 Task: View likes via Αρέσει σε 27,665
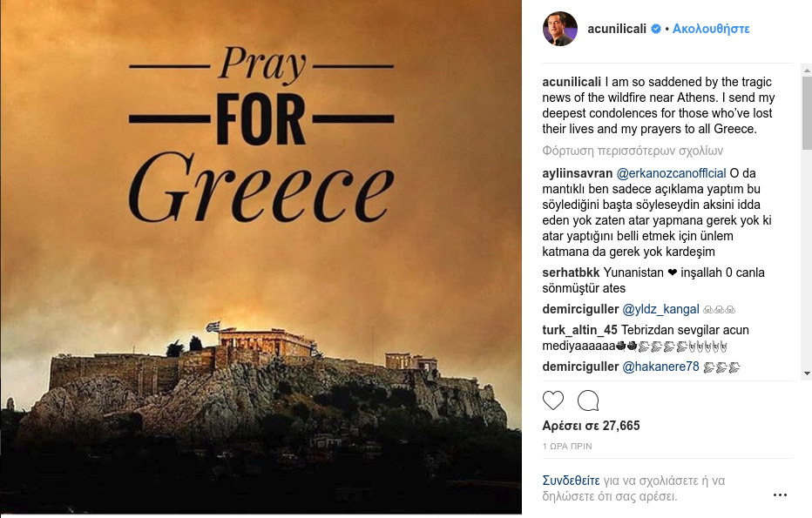point(591,426)
